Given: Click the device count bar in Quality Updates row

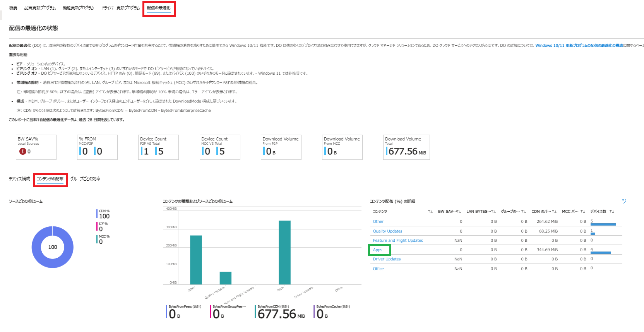Looking at the screenshot, I should 593,234.
